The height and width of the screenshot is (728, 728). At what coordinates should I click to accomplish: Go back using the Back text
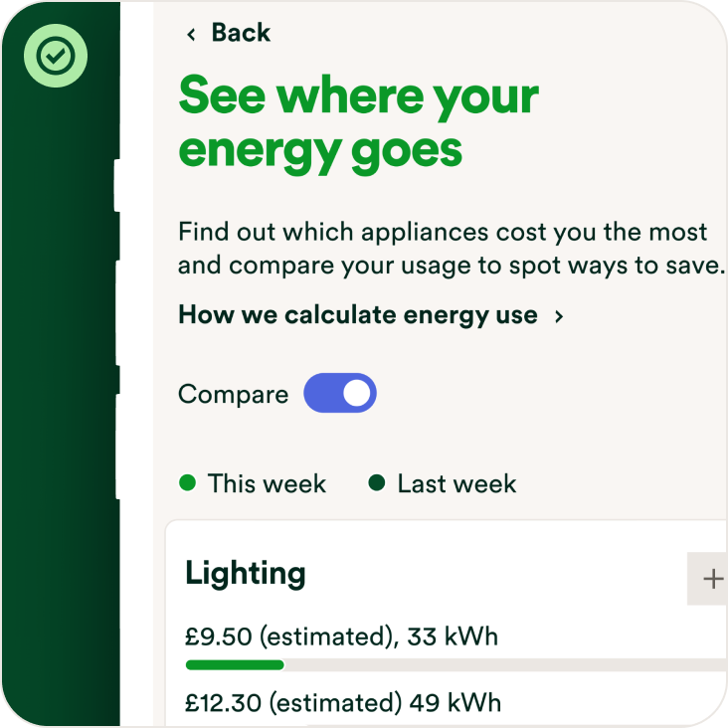(241, 33)
